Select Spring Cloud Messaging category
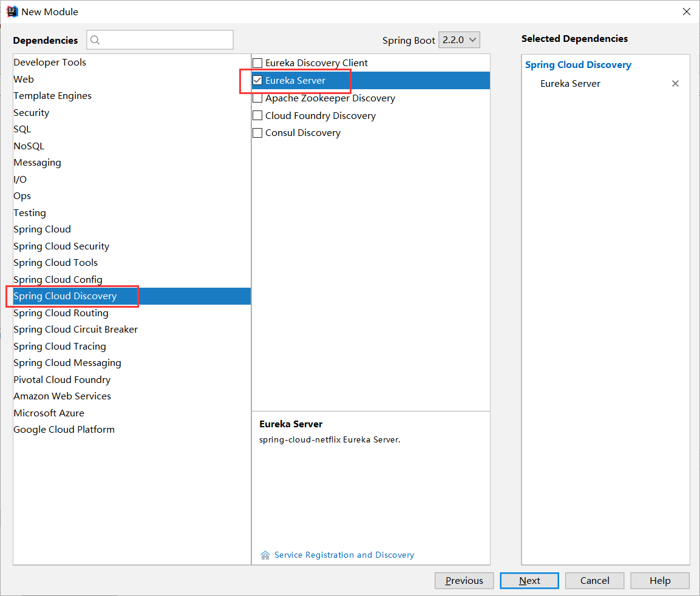This screenshot has height=596, width=700. [x=132, y=363]
